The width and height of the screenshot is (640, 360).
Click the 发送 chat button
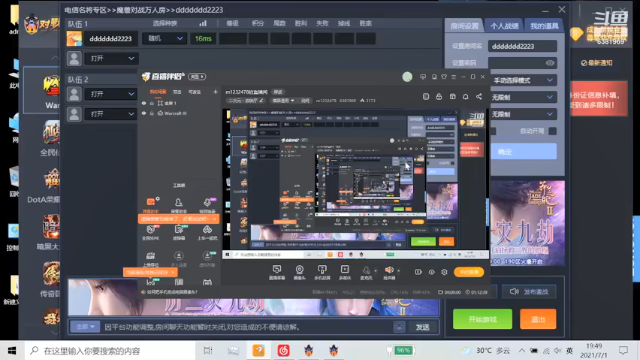tap(422, 327)
